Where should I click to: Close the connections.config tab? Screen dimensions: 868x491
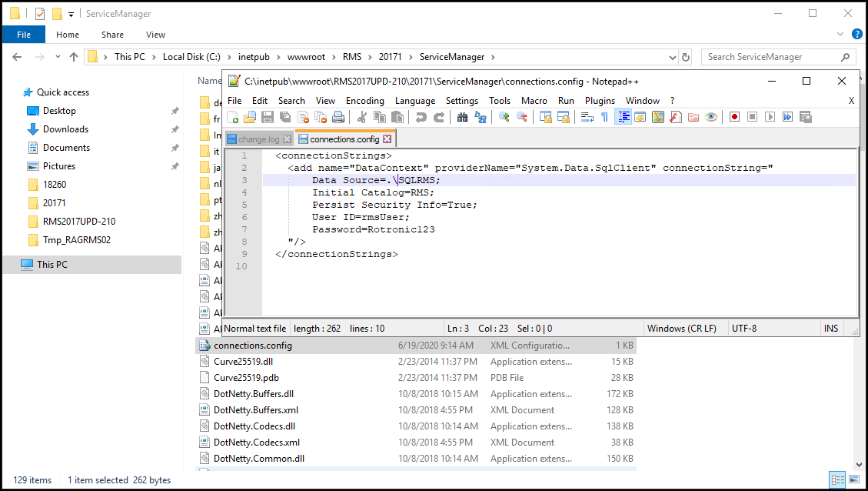[x=387, y=139]
